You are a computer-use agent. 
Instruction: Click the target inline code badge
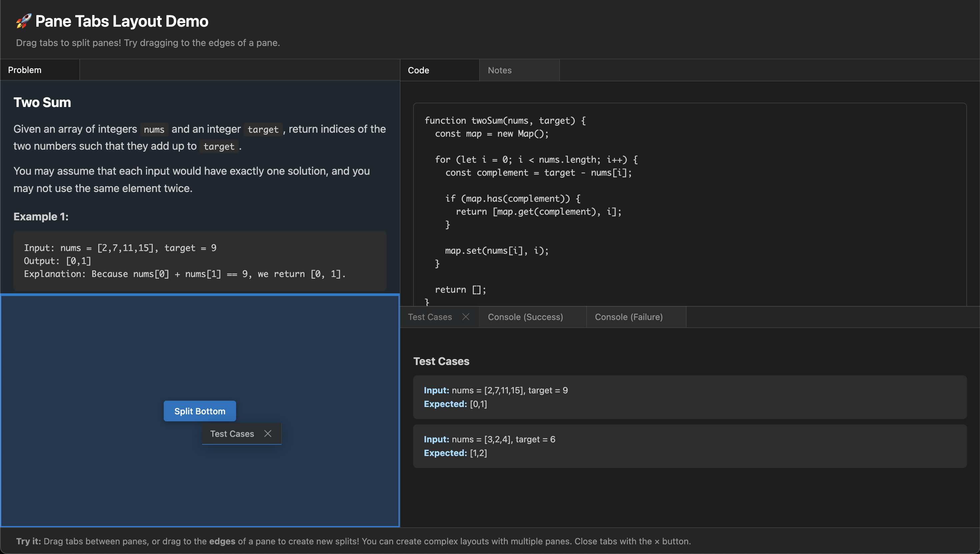point(263,129)
